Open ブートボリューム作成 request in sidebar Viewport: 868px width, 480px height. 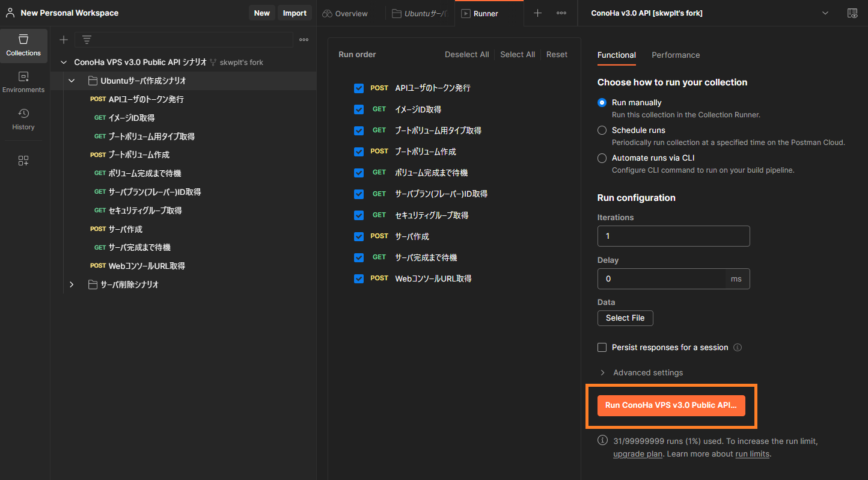pyautogui.click(x=139, y=155)
